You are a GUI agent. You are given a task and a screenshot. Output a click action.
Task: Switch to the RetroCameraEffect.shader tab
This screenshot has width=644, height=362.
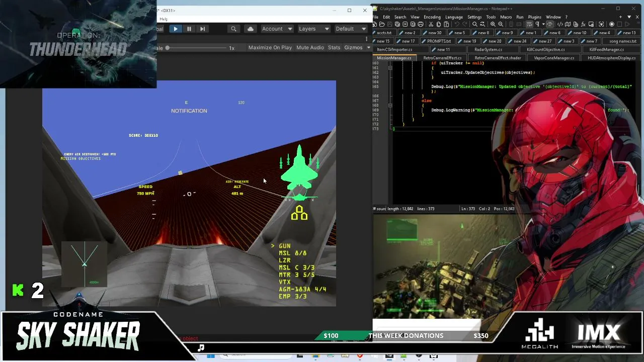(x=496, y=58)
